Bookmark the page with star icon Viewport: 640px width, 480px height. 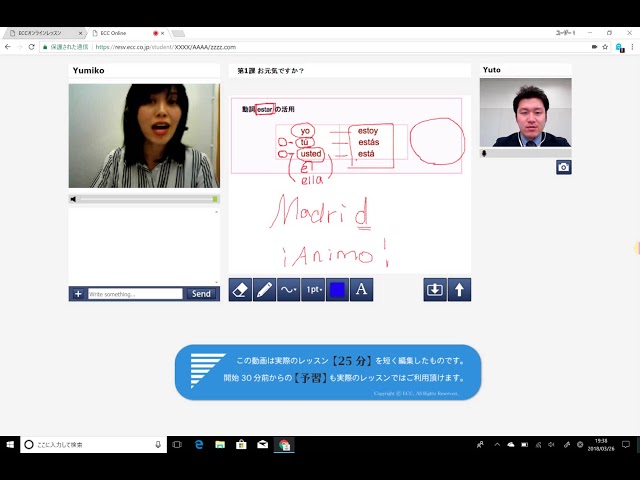[x=605, y=47]
